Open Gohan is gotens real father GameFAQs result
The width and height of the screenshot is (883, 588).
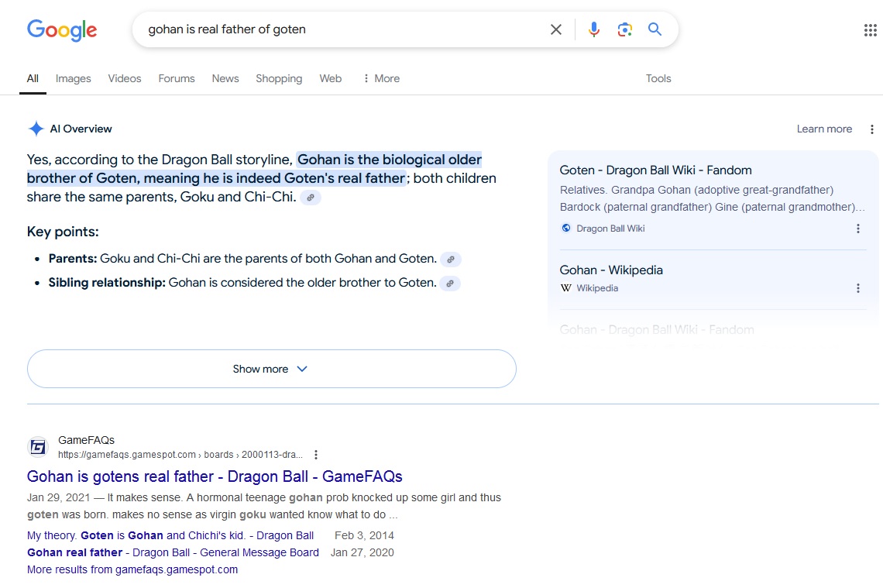click(215, 476)
